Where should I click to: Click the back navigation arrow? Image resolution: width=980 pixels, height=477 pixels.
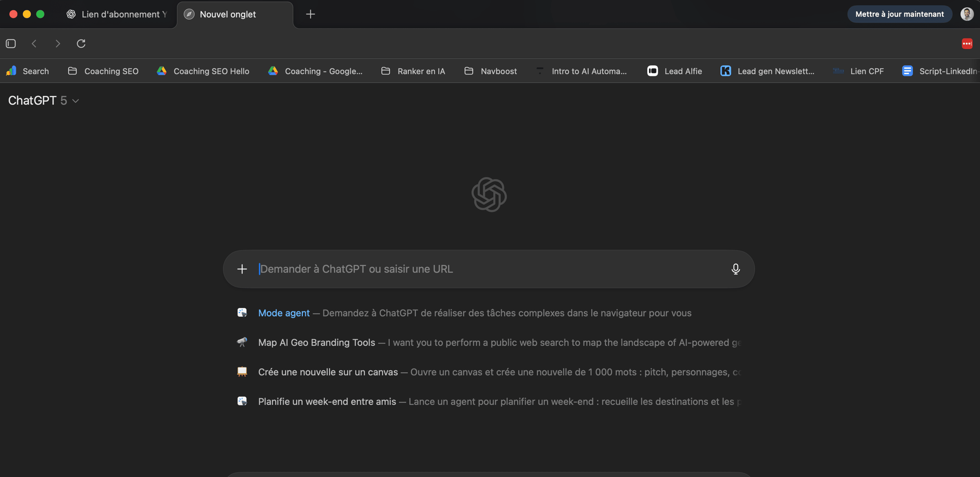(34, 43)
